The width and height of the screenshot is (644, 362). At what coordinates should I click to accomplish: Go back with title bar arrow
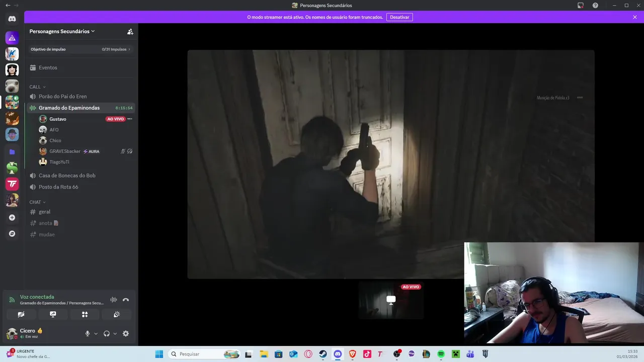click(8, 6)
